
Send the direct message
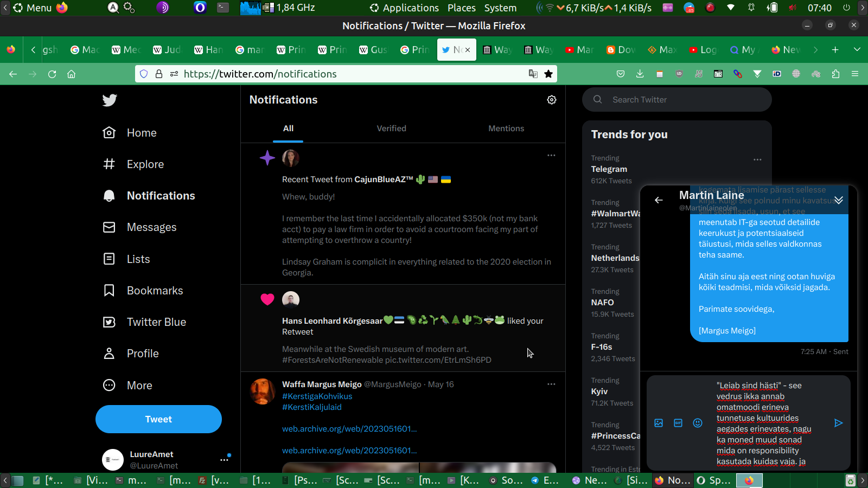[838, 423]
